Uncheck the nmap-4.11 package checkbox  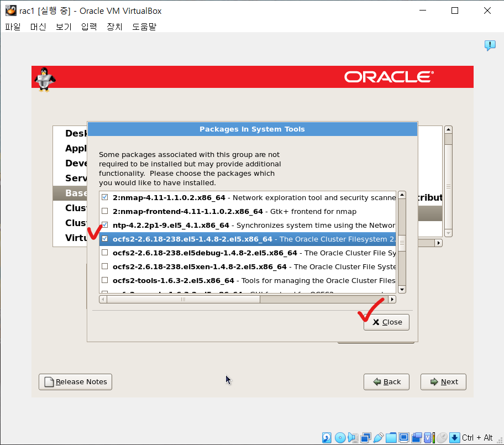point(105,197)
